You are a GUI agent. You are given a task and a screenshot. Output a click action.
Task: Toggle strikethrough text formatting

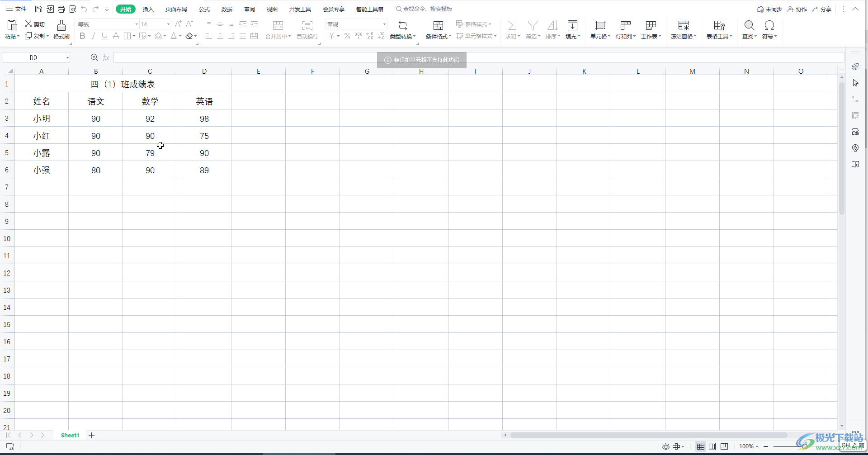point(116,36)
